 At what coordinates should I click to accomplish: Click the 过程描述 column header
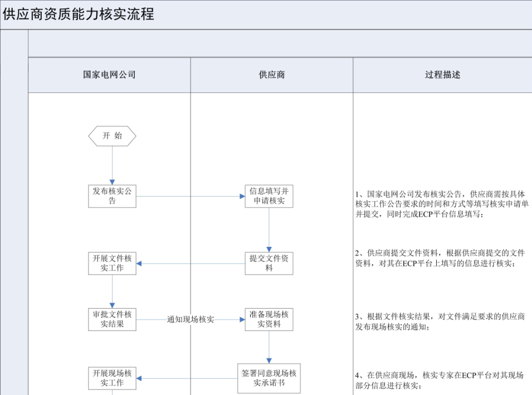coord(442,75)
